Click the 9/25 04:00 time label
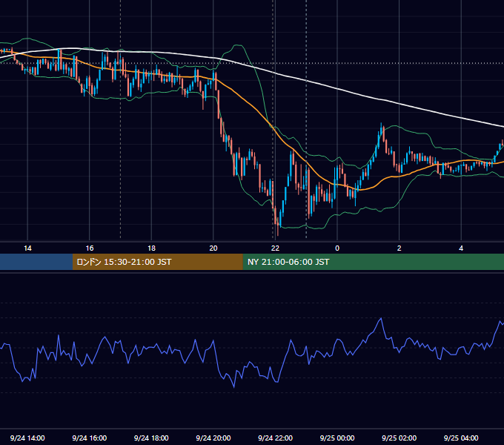 point(461,438)
